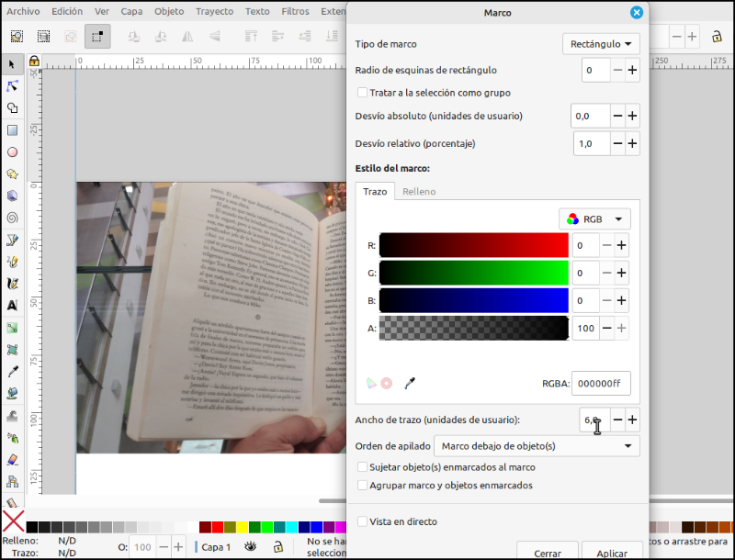
Task: Check 'Sujetar objeto(s) enmarcados al marco'
Action: (x=362, y=467)
